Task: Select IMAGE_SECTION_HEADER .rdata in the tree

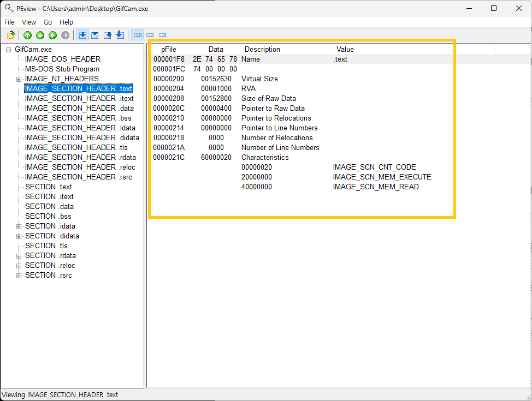Action: click(x=80, y=157)
